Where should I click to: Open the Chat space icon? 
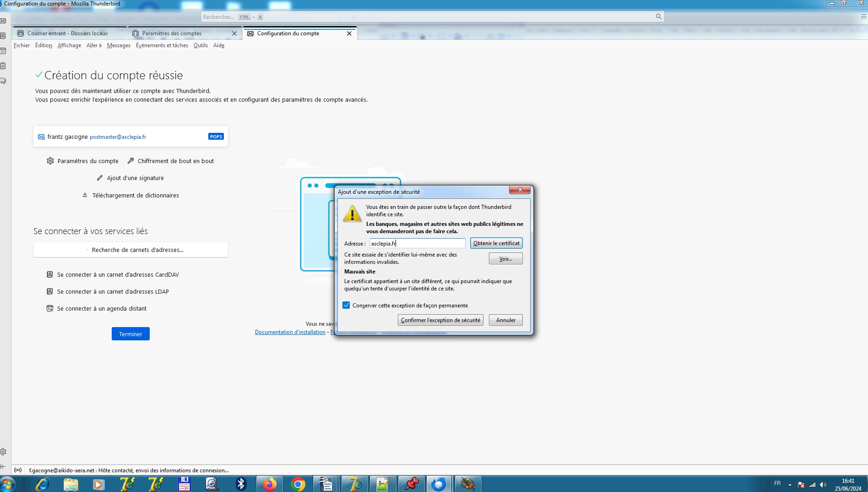pos(3,81)
